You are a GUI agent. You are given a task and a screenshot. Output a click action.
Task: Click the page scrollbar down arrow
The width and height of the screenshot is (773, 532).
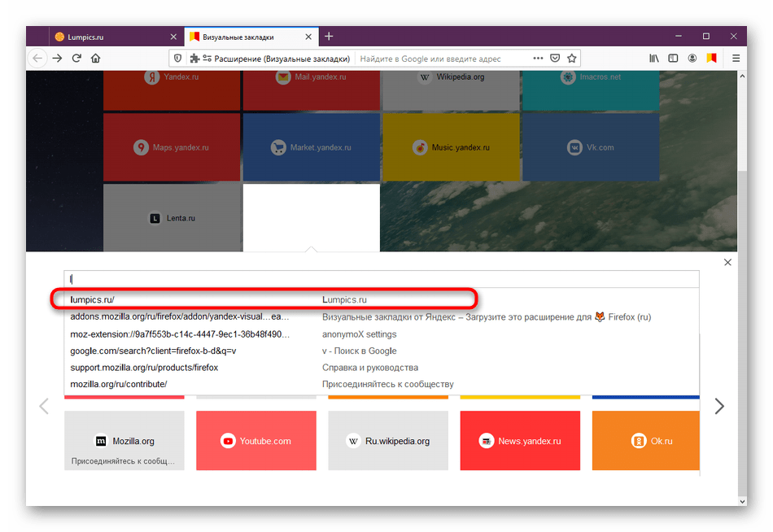pyautogui.click(x=742, y=501)
